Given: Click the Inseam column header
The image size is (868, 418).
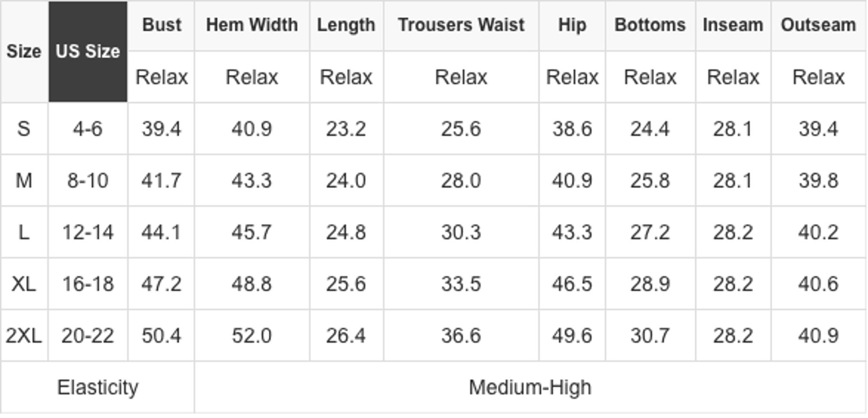Looking at the screenshot, I should pos(733,25).
